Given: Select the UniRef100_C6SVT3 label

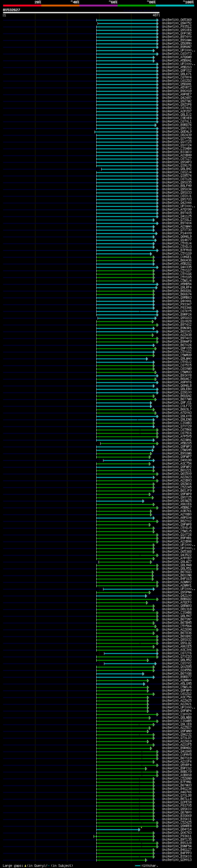Looking at the screenshot, I should tap(177, 54).
